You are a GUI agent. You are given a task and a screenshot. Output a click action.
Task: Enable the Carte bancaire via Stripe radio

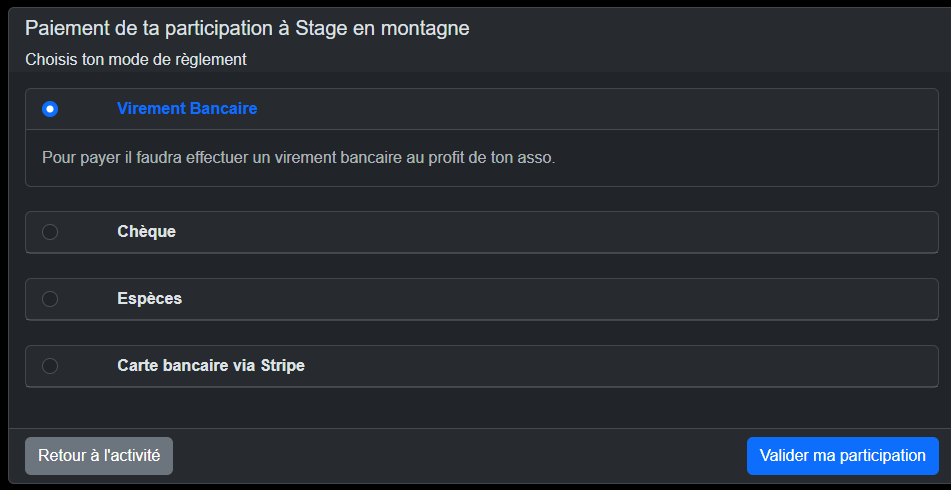50,366
